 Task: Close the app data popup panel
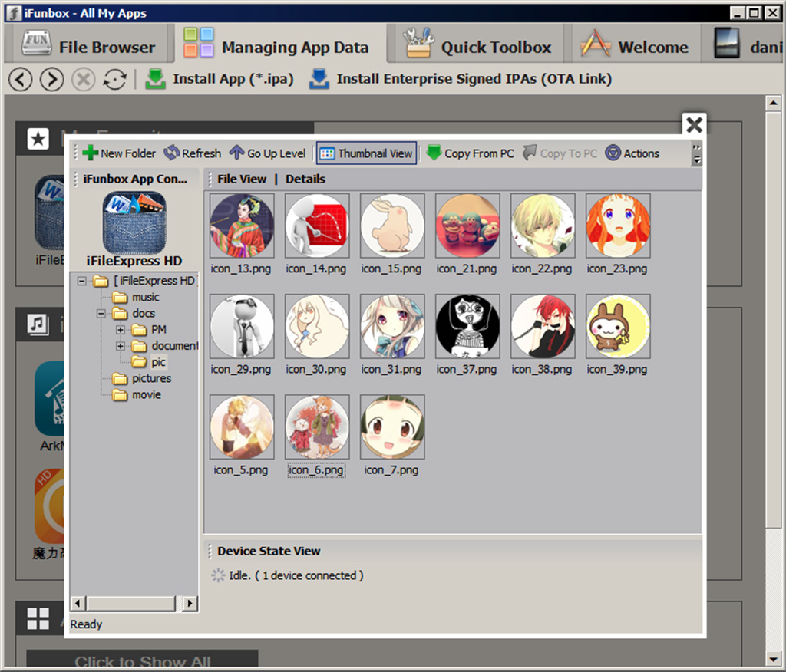694,125
